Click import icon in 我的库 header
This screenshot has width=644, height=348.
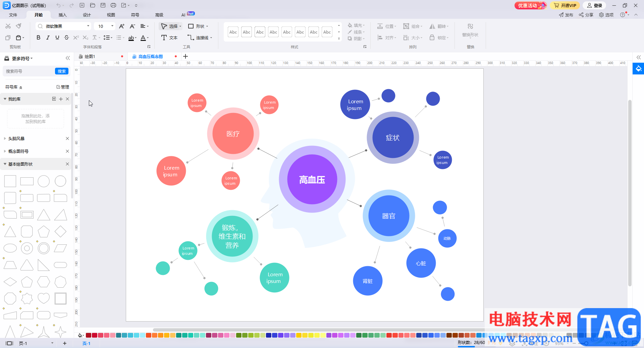click(54, 99)
